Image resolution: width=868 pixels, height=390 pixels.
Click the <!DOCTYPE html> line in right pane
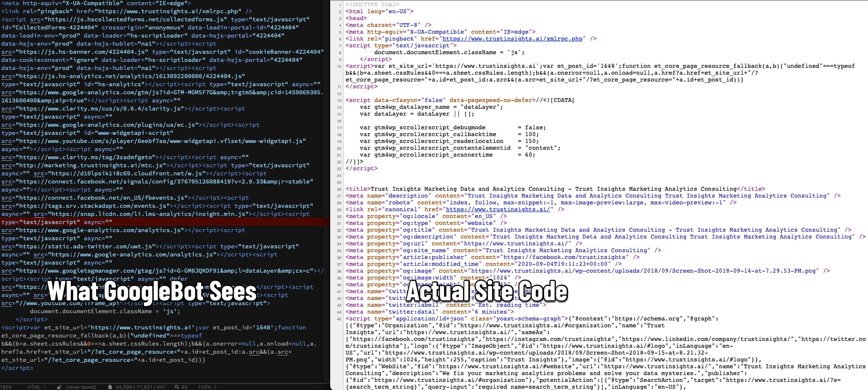point(372,5)
